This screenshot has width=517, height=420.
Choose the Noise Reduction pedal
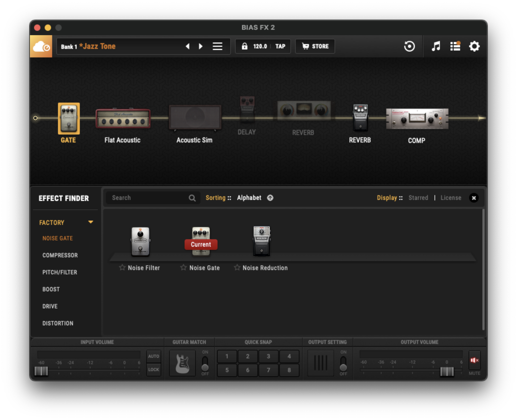point(262,241)
